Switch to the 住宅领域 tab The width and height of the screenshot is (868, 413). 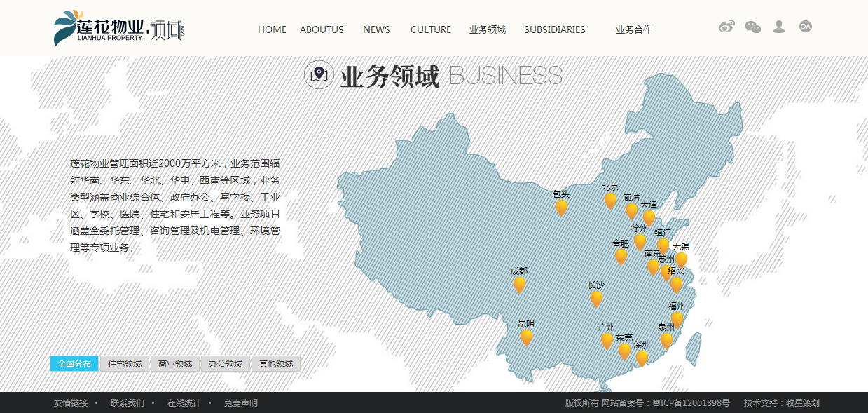[126, 363]
